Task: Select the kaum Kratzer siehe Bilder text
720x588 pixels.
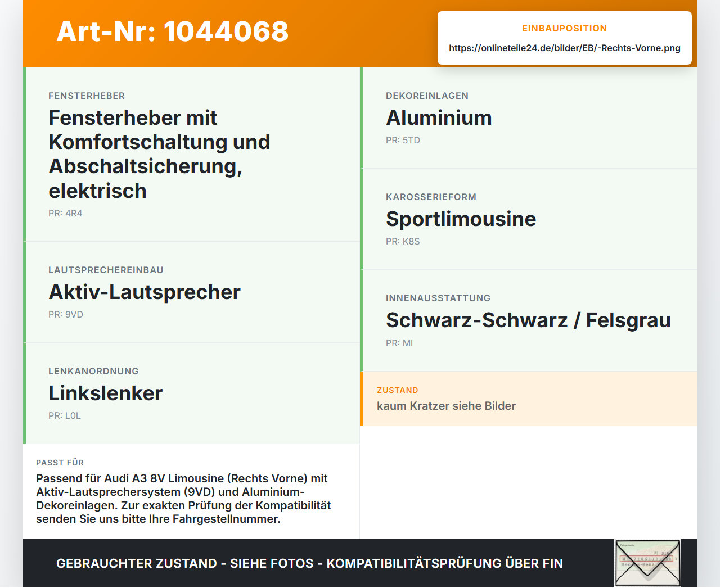Action: (x=446, y=406)
